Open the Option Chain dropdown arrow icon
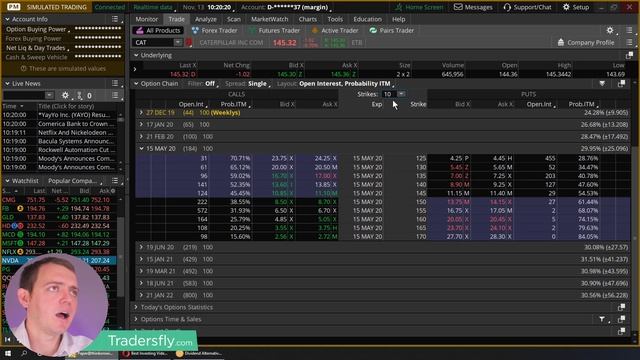 point(602,83)
